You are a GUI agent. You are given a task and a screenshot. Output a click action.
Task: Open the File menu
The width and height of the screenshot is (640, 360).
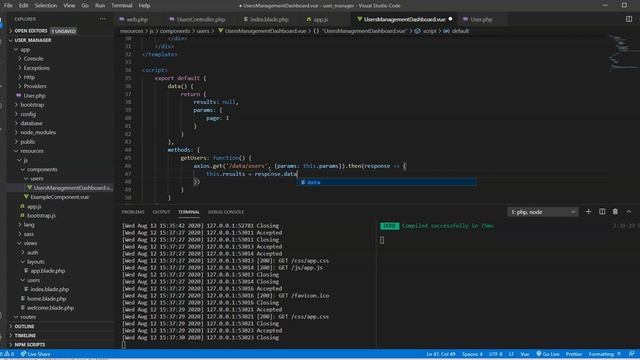[x=8, y=5]
